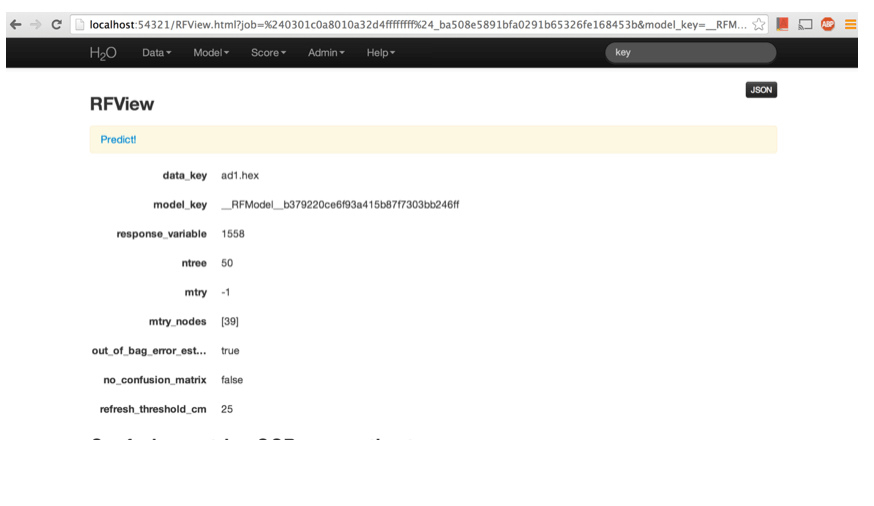This screenshot has width=874, height=506.
Task: Open the Admin menu
Action: pos(326,52)
